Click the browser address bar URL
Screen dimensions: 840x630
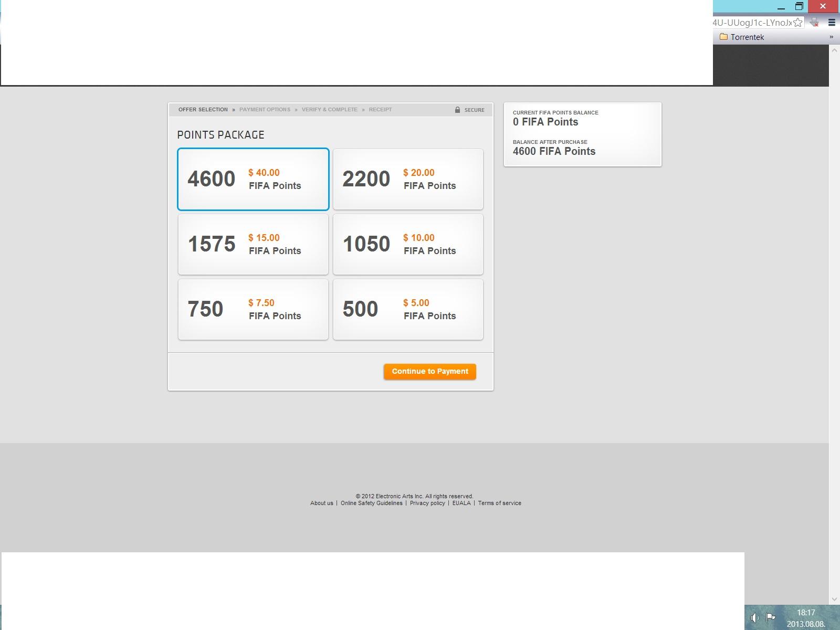752,23
